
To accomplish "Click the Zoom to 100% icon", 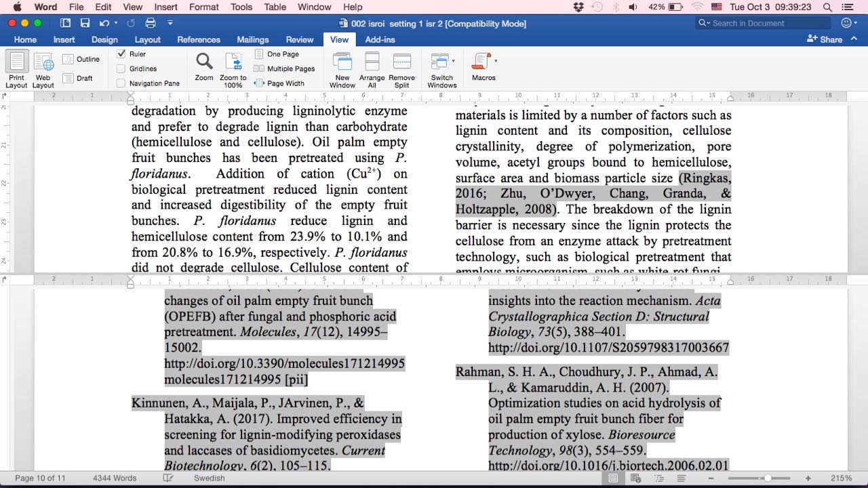I will (233, 62).
